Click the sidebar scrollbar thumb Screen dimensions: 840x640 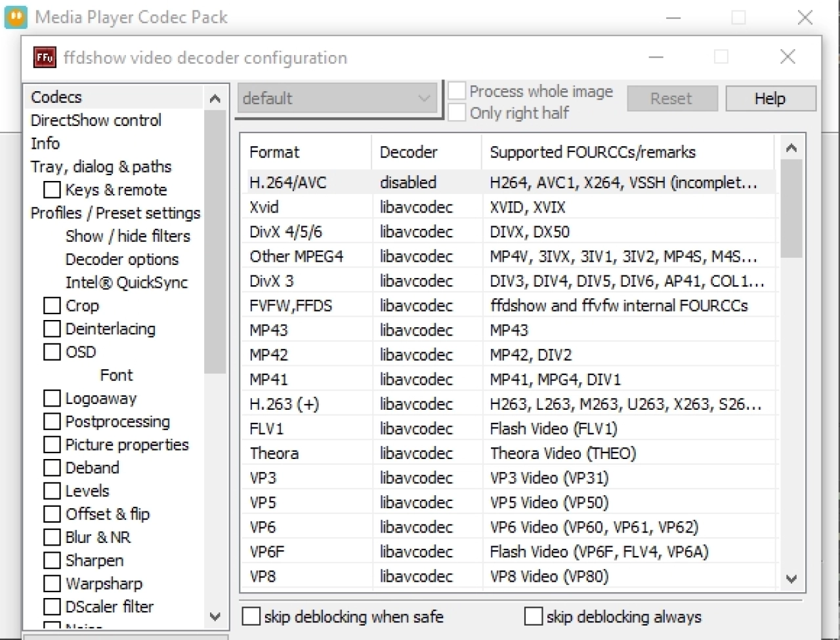click(x=215, y=242)
